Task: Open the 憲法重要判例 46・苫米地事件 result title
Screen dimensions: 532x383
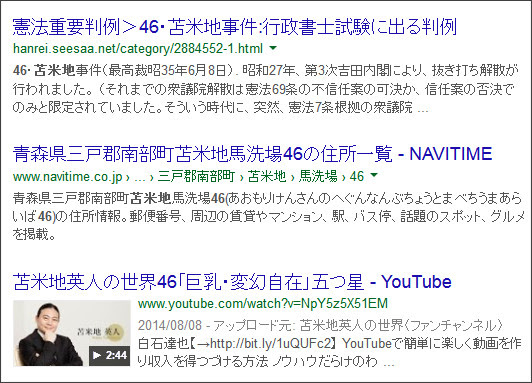Action: 235,27
